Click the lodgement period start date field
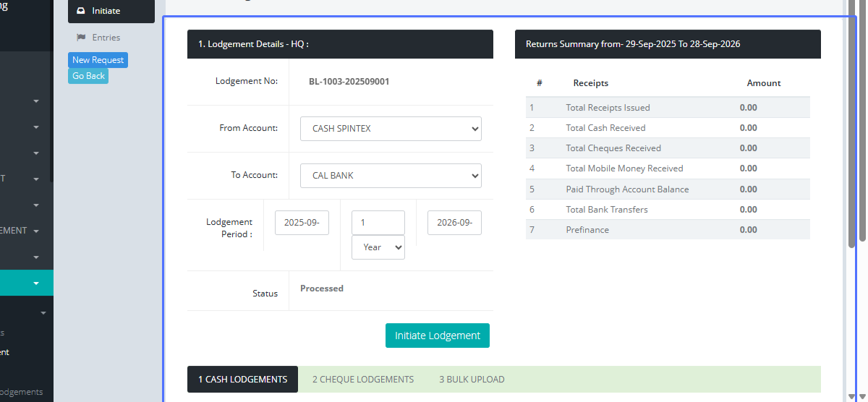Viewport: 868px width, 402px height. click(302, 223)
